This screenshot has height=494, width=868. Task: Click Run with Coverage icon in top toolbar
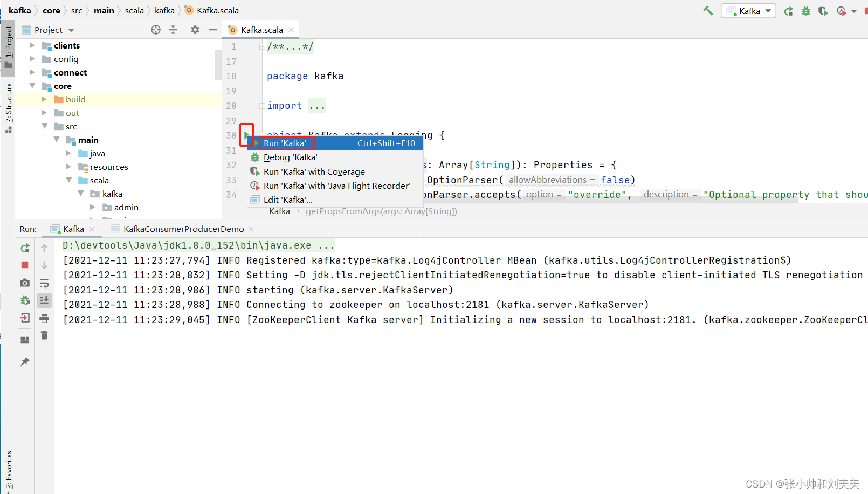point(823,11)
